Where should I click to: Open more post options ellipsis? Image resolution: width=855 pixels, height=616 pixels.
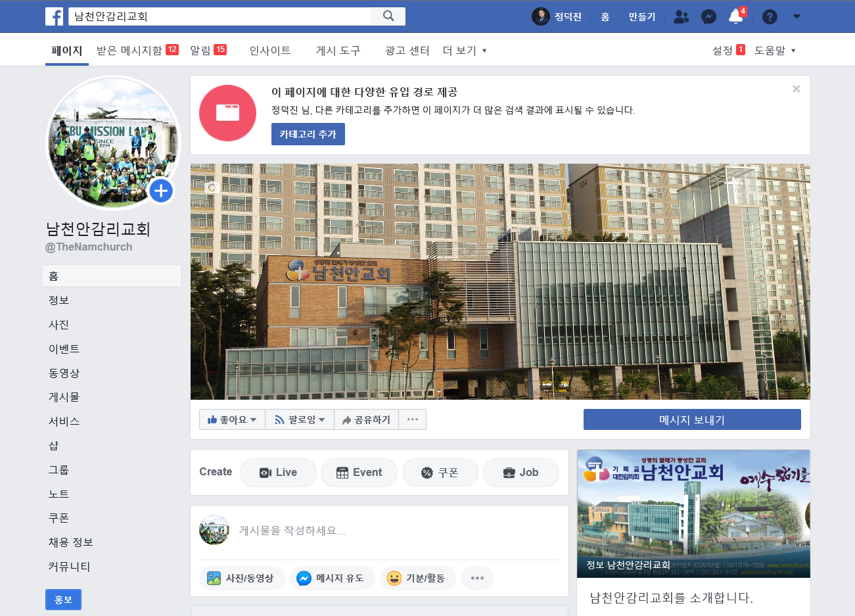click(477, 579)
